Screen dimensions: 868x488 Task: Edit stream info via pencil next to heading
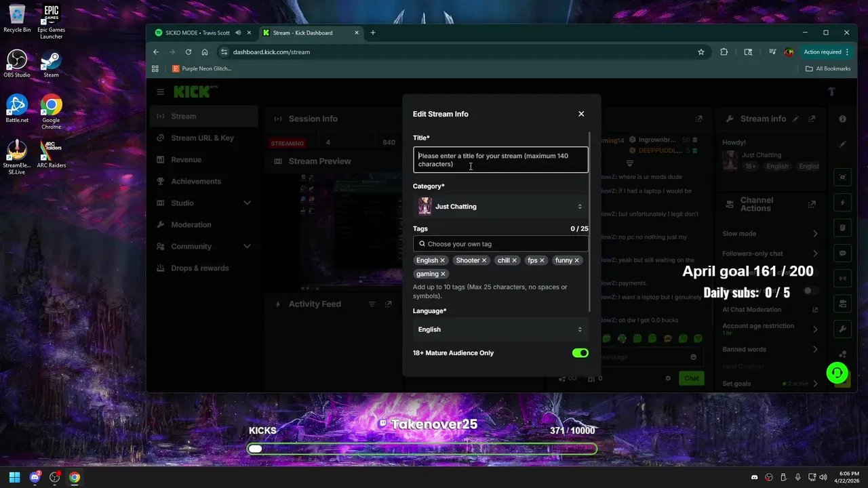pos(795,119)
